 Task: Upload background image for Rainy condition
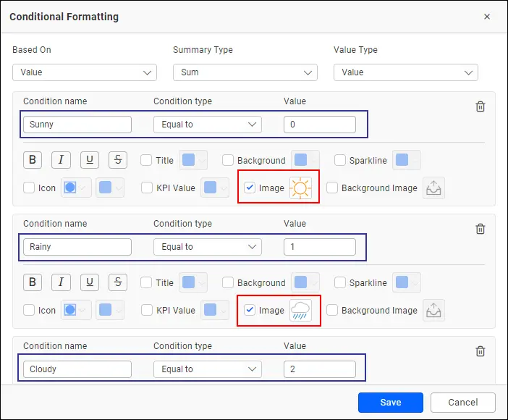(434, 311)
